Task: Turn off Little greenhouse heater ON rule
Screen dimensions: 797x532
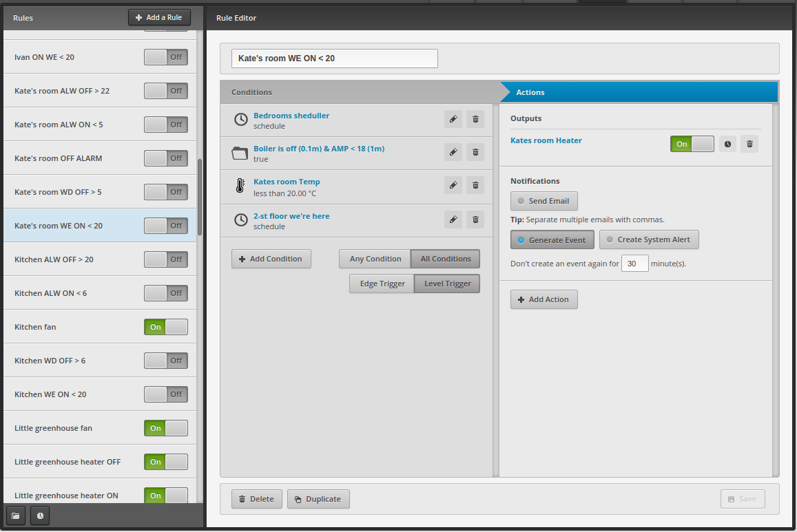Action: click(166, 495)
